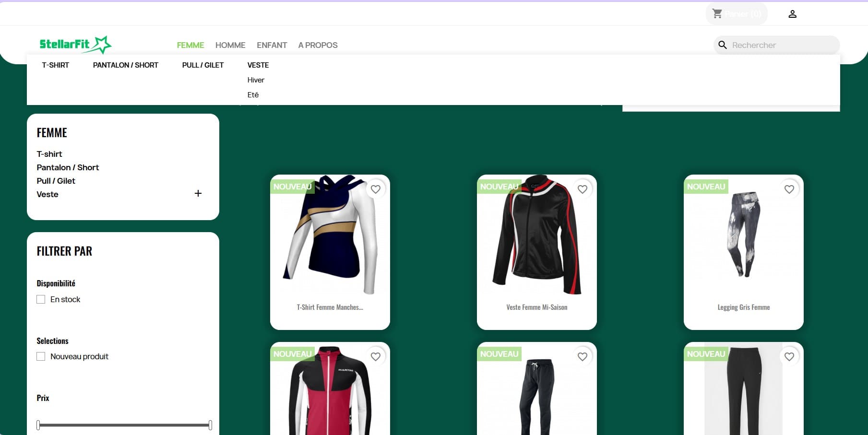868x435 pixels.
Task: Check the Nouveau produit filter
Action: [41, 356]
